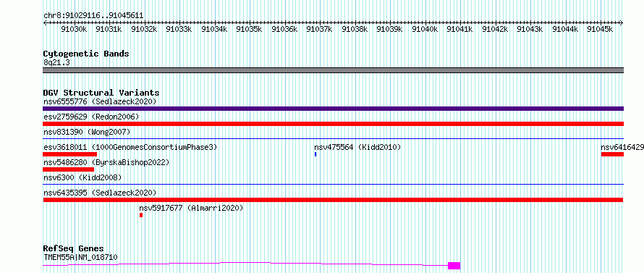The height and width of the screenshot is (273, 644).
Task: Click the nsv831390 (Wong2007) blue line
Action: click(333, 139)
